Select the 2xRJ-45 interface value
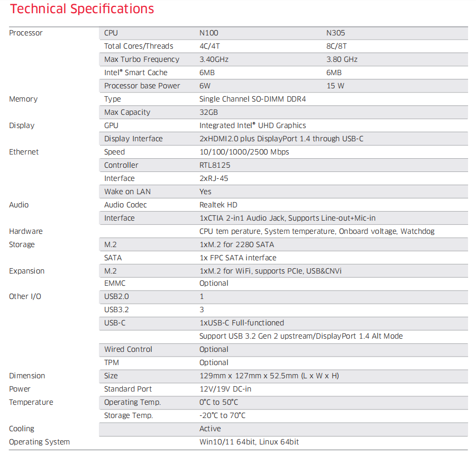 (213, 178)
